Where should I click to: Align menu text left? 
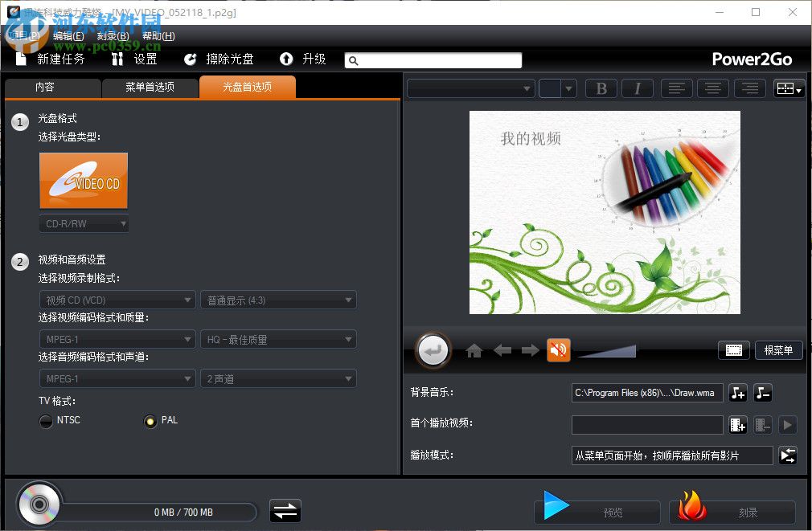point(676,88)
